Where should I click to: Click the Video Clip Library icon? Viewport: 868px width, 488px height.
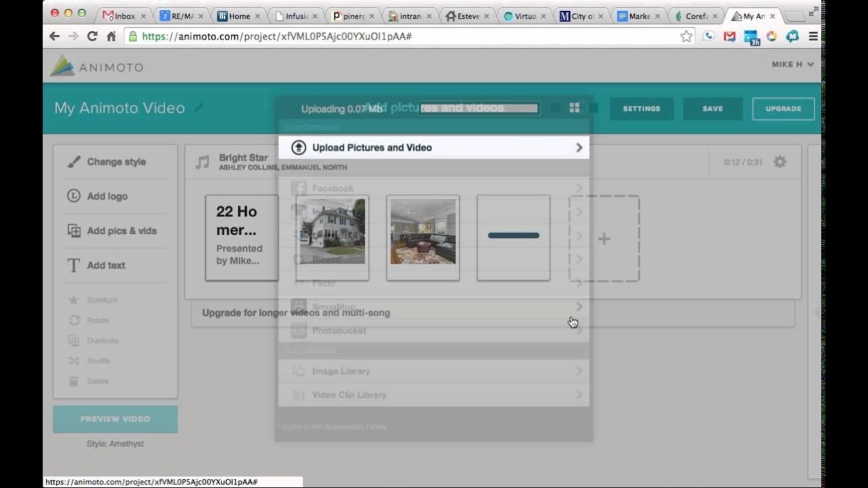pos(298,395)
